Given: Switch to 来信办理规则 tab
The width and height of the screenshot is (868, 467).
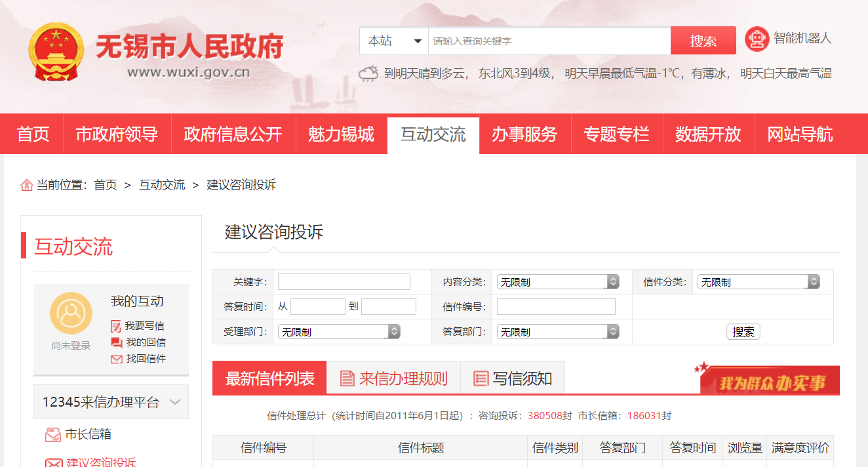Looking at the screenshot, I should 393,378.
